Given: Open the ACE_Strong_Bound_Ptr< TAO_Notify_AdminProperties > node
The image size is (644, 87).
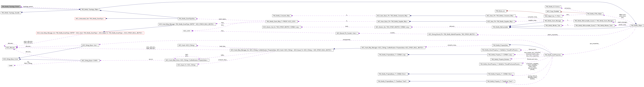Looking at the screenshot, I should 452,34.
